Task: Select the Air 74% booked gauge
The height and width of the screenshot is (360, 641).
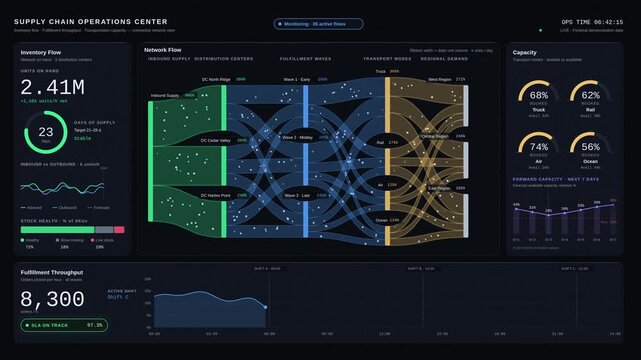Action: point(538,150)
